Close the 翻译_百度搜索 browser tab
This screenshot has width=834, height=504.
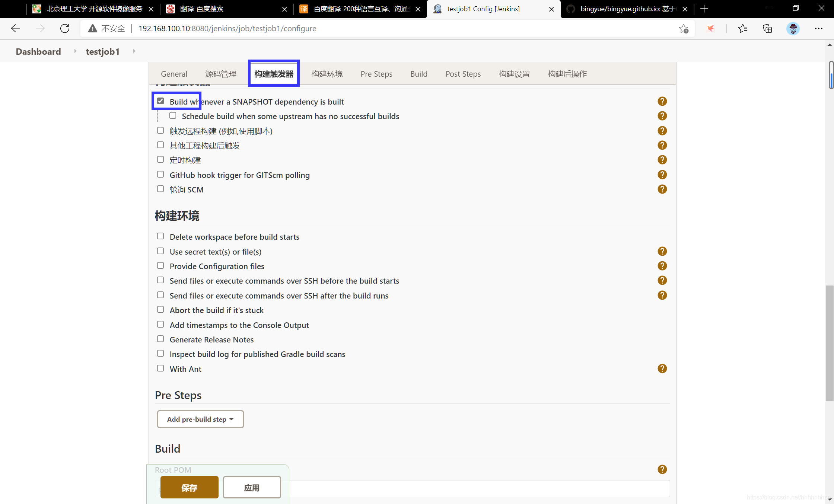[284, 9]
